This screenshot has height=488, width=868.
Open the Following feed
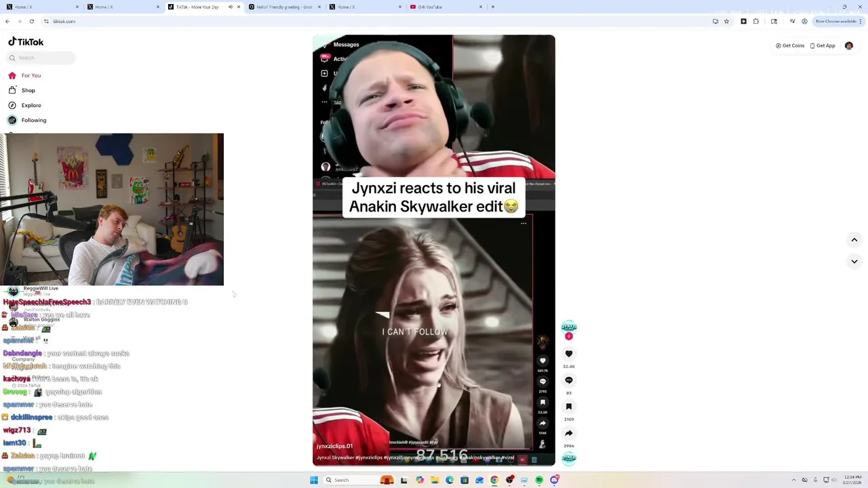click(28, 120)
